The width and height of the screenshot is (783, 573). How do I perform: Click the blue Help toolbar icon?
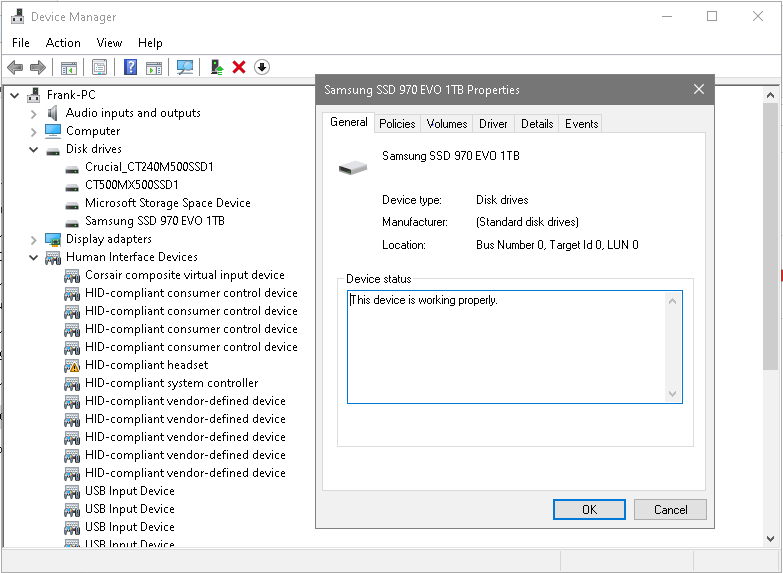130,67
